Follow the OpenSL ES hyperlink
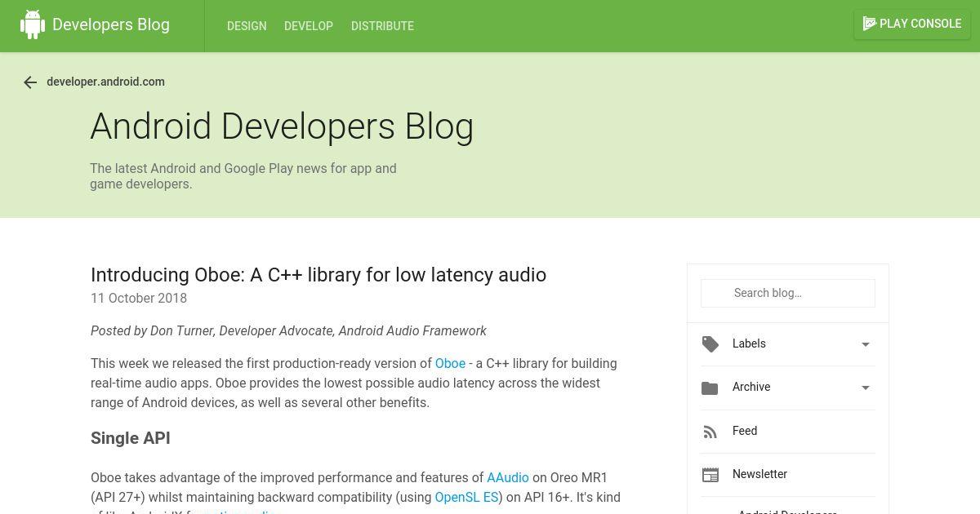Screen dimensions: 980x514 (466, 497)
